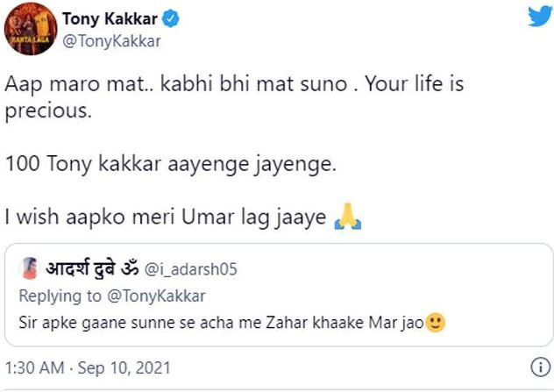Click the @TonyKakkar handle under the name

click(x=105, y=40)
